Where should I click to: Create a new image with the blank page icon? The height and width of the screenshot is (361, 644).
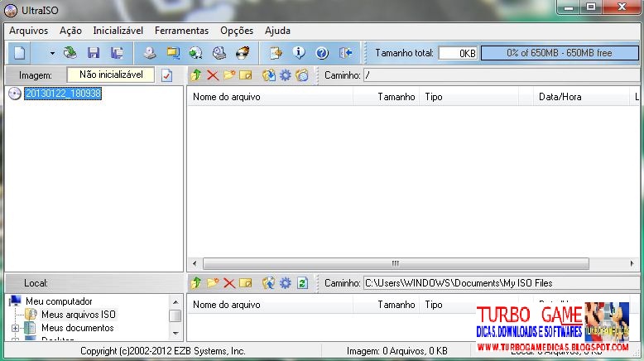click(19, 53)
